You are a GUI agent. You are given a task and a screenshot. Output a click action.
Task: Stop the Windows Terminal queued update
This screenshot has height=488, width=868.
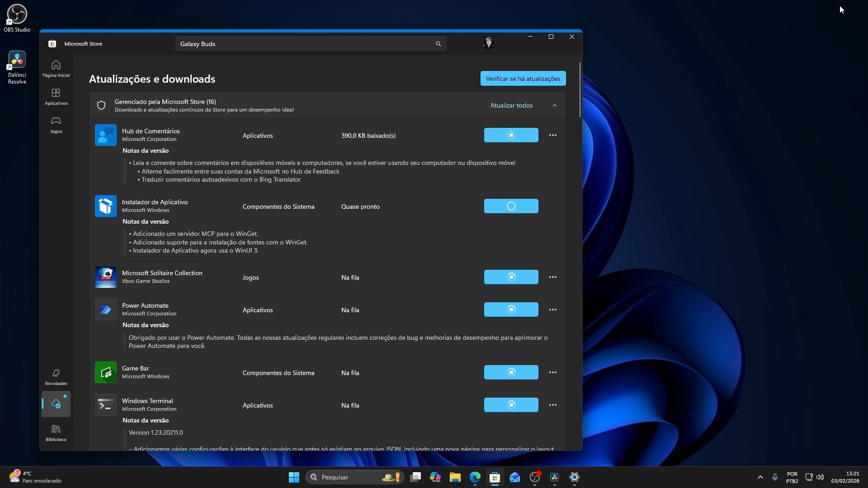click(511, 405)
